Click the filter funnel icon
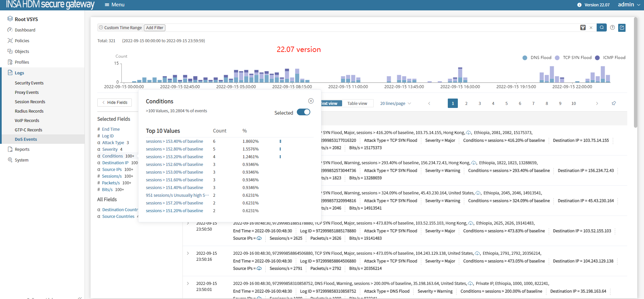The image size is (644, 299). point(583,27)
